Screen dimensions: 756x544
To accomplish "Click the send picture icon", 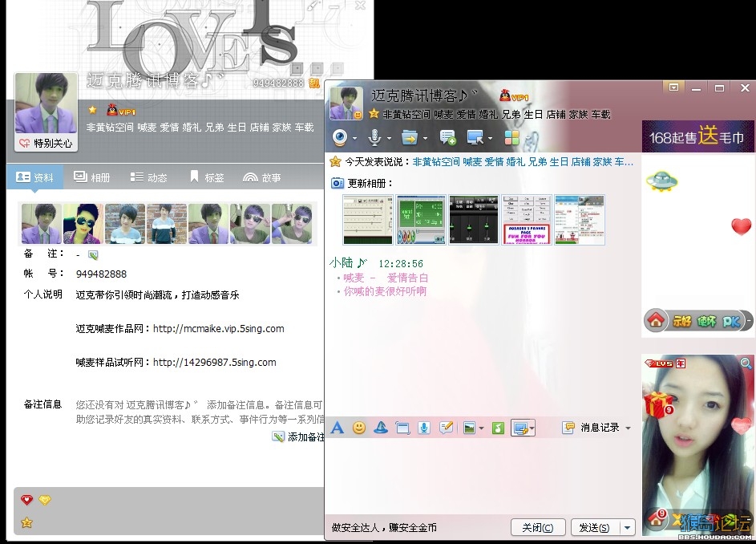I will tap(469, 428).
